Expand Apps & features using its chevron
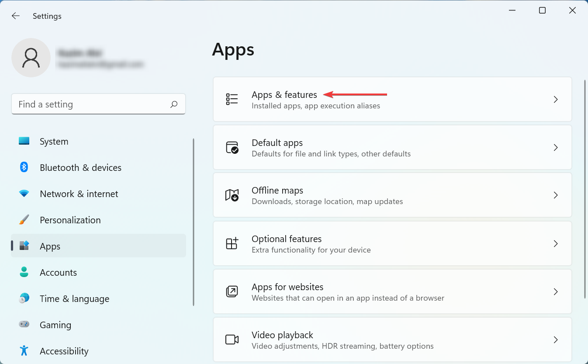The height and width of the screenshot is (364, 588). [556, 99]
